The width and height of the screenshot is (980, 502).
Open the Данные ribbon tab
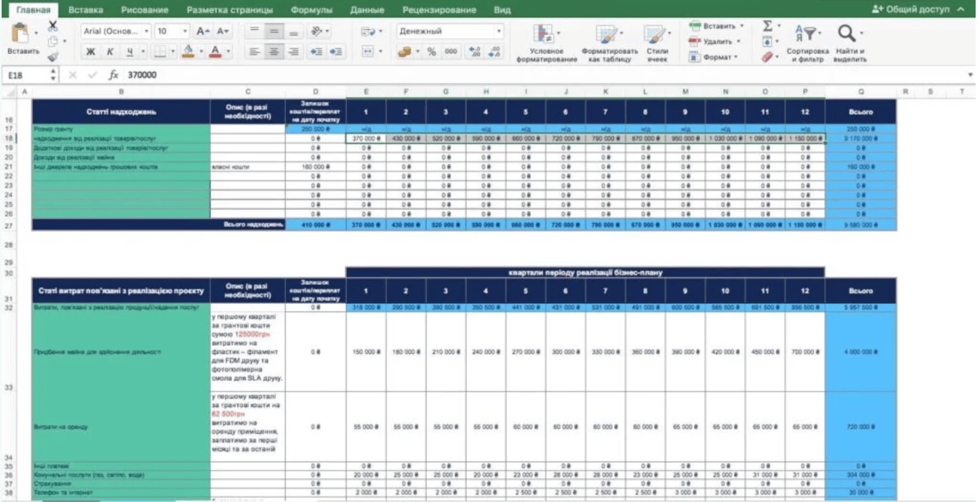coord(367,10)
